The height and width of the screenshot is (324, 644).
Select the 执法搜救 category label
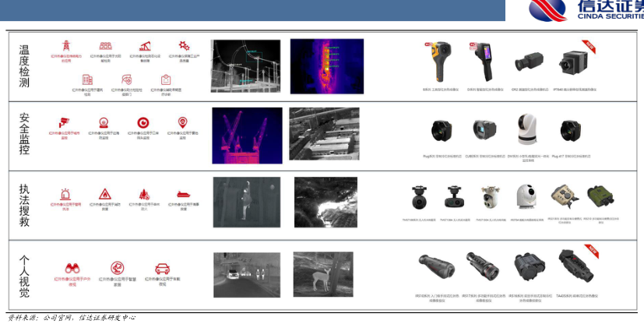24,205
